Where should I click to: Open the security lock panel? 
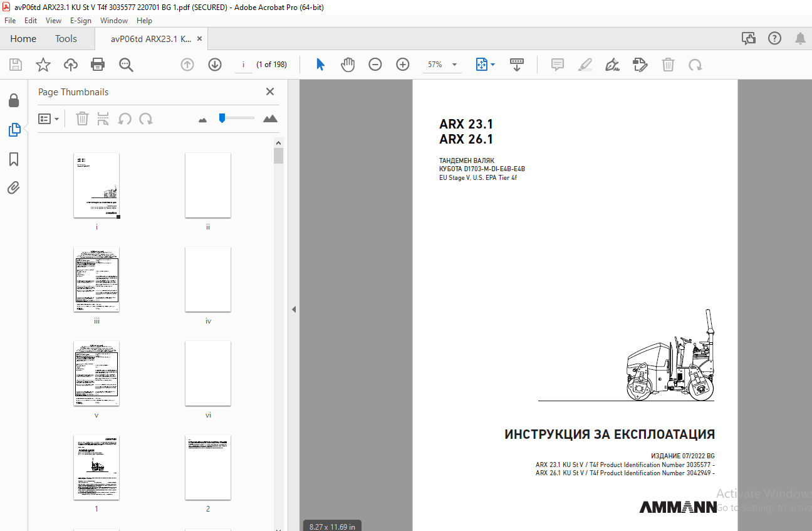point(14,100)
